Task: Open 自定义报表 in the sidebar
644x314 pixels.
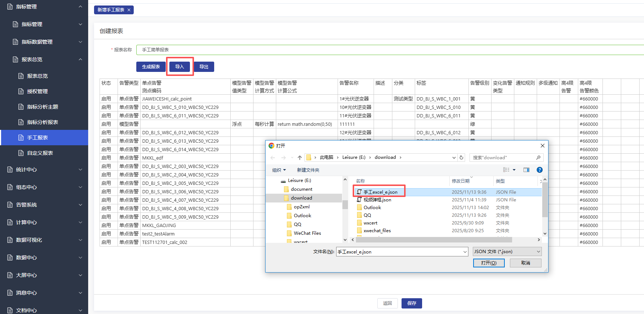Action: [40, 153]
